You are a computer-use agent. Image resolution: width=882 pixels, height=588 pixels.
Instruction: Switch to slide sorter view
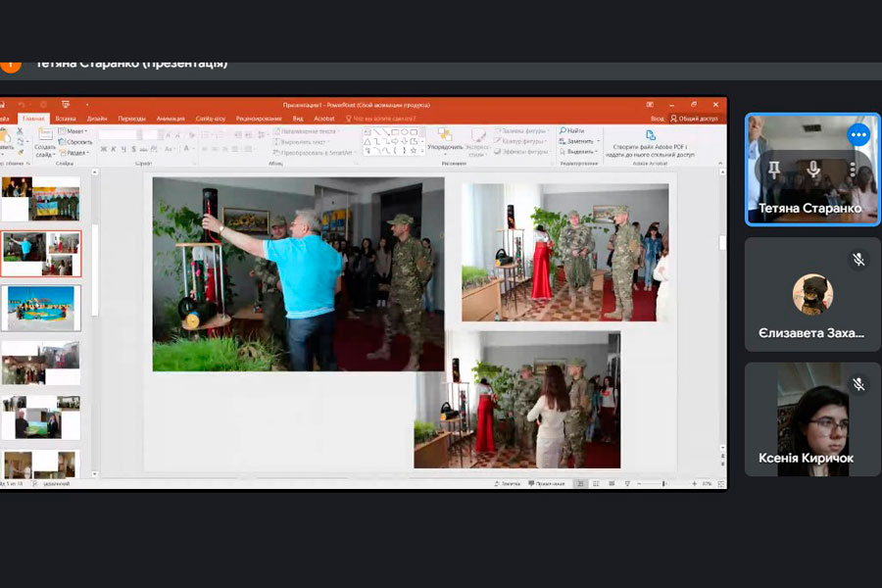(595, 483)
